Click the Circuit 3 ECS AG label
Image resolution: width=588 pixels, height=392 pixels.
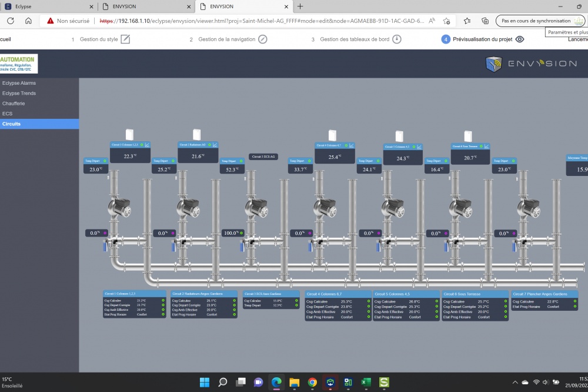pyautogui.click(x=263, y=157)
